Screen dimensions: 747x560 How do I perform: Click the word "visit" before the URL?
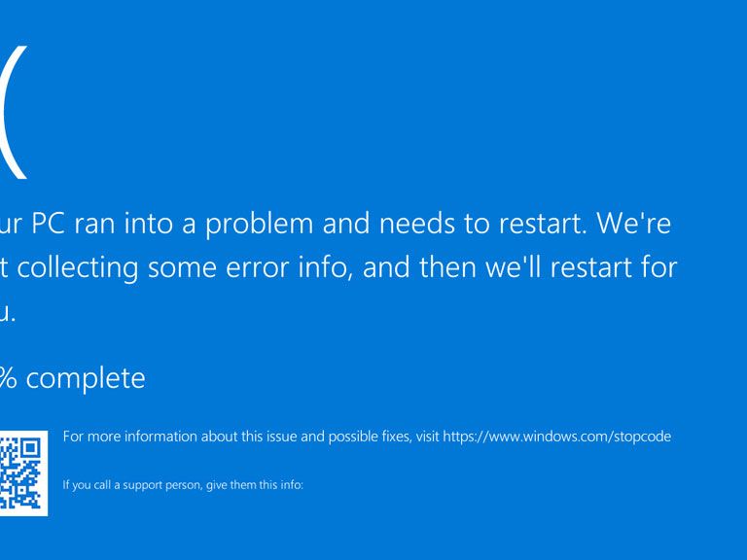tap(427, 437)
